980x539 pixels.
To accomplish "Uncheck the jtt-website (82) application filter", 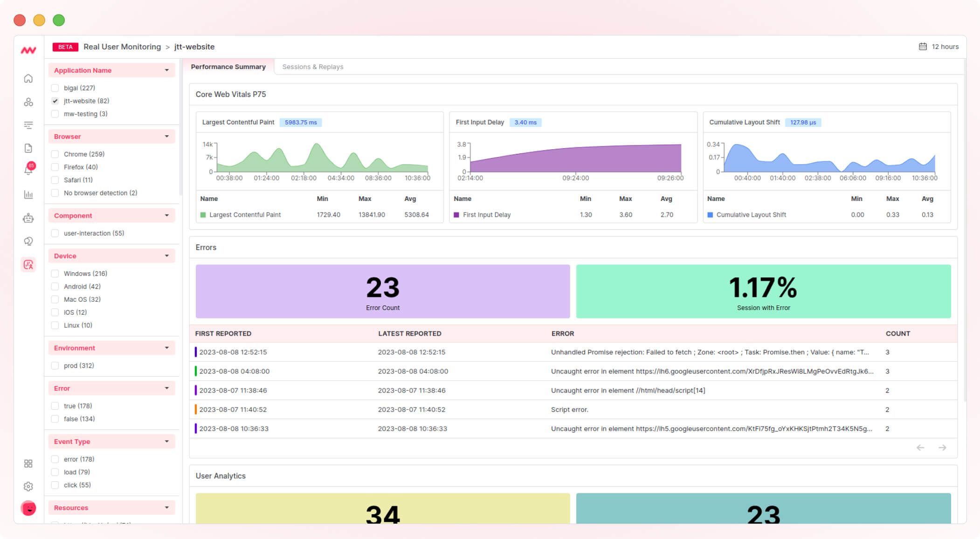I will [x=55, y=101].
